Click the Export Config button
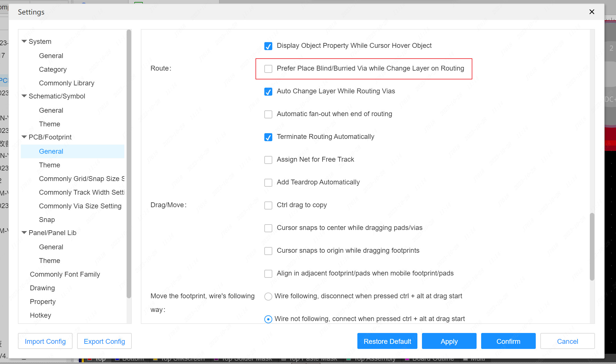Image resolution: width=616 pixels, height=364 pixels. 104,341
